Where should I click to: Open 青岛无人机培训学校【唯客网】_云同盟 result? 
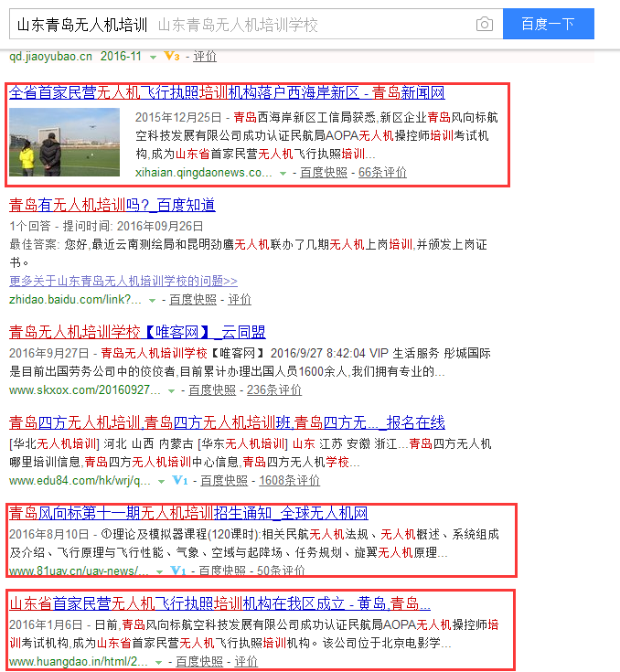click(x=137, y=332)
